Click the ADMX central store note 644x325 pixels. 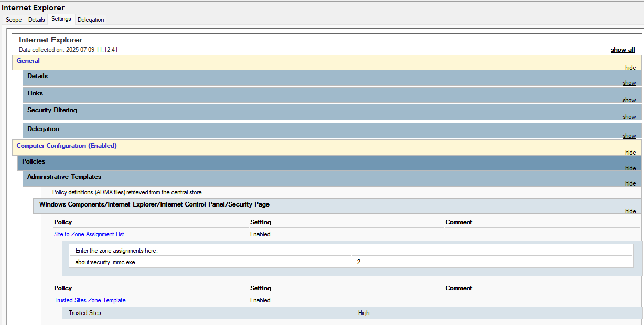[128, 192]
